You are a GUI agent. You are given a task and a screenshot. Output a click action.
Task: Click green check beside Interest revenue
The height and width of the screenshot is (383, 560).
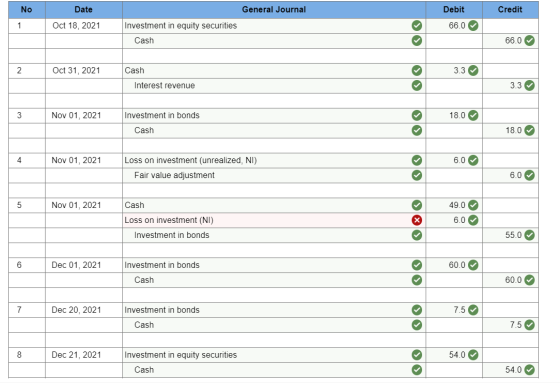pos(416,85)
